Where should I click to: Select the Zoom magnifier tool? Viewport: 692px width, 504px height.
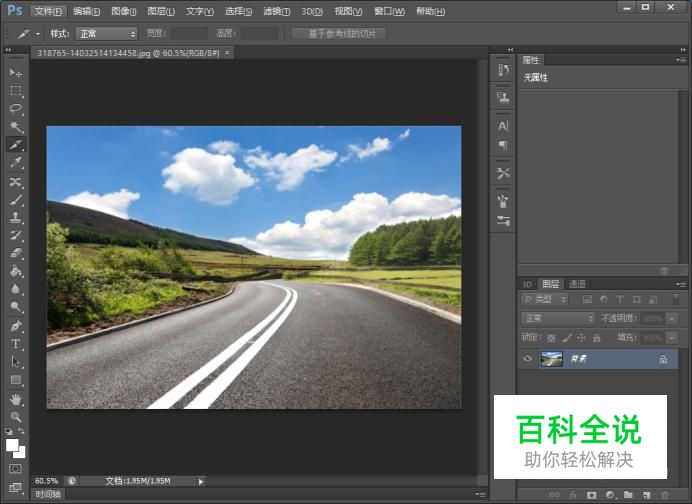pyautogui.click(x=16, y=417)
